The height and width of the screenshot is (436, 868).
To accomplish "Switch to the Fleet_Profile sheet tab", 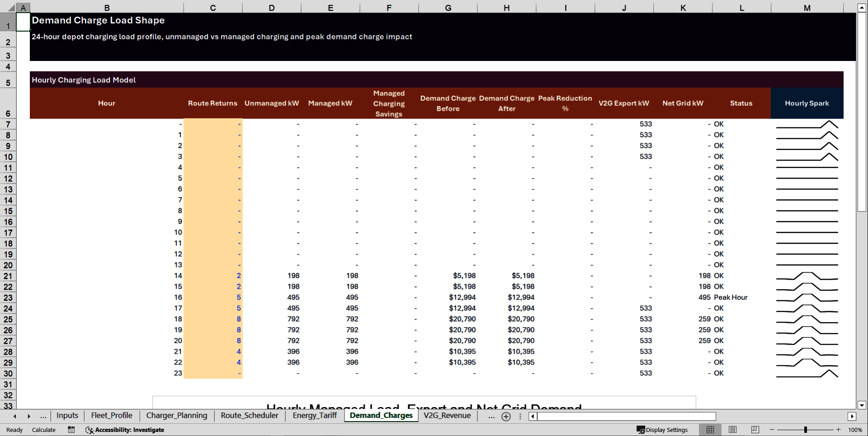I will coord(112,416).
